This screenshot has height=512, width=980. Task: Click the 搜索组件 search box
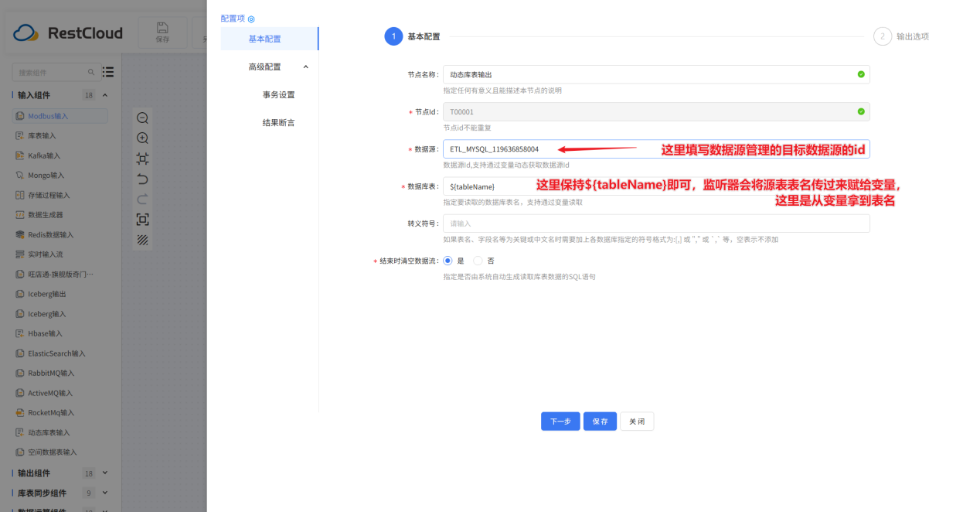click(56, 72)
